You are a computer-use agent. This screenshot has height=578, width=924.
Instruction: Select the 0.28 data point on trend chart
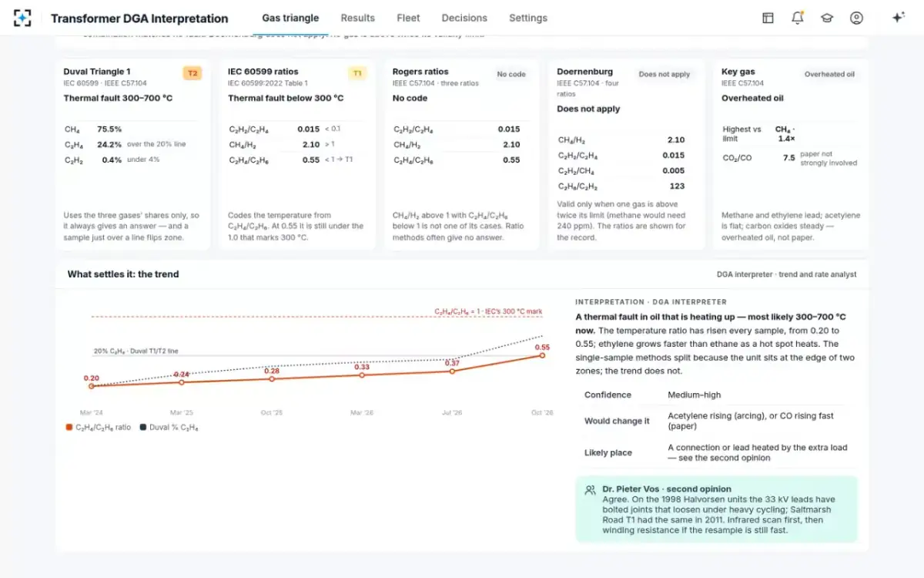click(272, 378)
